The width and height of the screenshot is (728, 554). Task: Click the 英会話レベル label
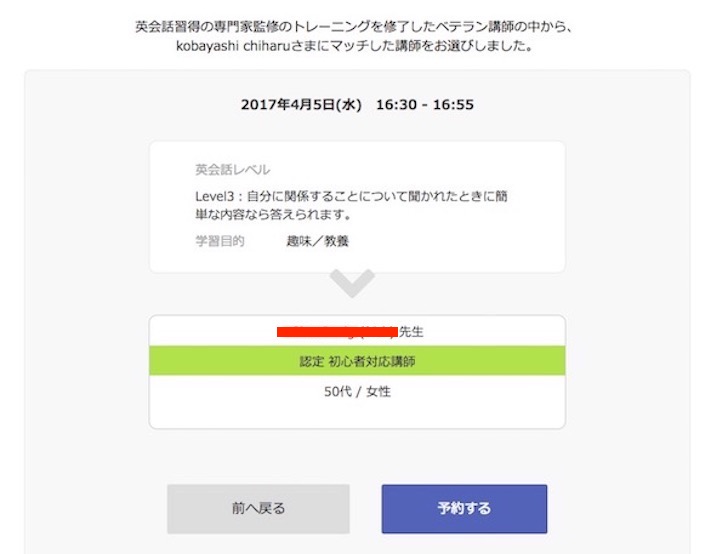coord(233,170)
